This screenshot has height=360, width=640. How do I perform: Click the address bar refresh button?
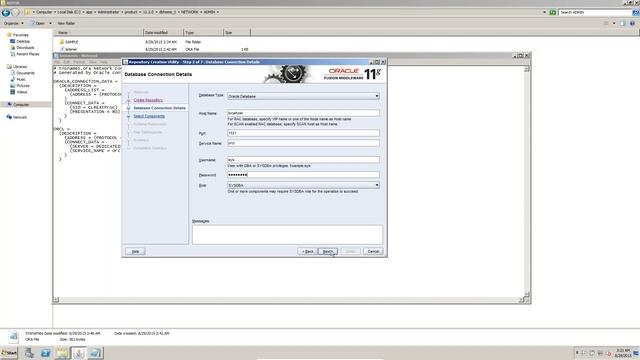click(x=552, y=12)
